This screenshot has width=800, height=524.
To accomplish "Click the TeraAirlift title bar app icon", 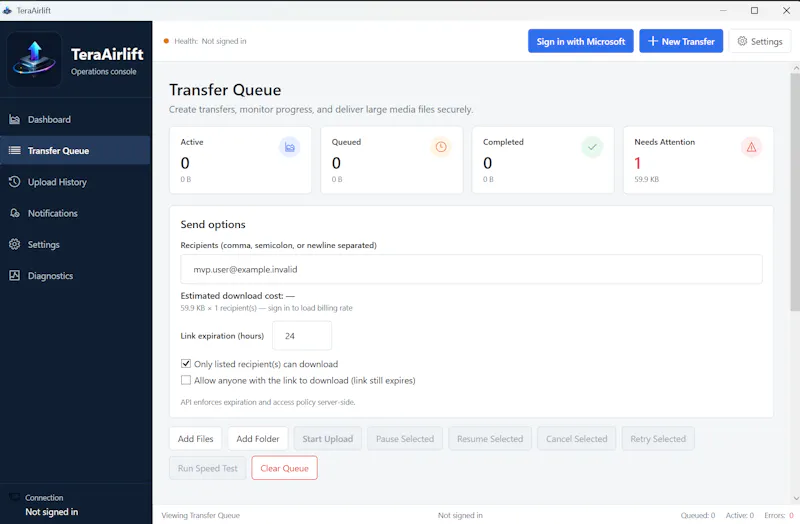I will click(7, 10).
